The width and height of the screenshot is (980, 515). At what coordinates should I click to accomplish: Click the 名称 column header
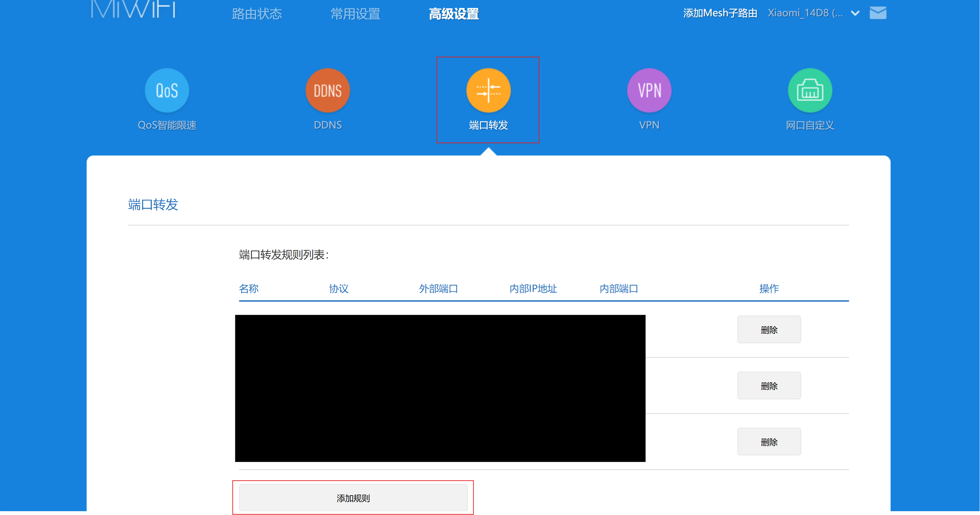coord(249,289)
